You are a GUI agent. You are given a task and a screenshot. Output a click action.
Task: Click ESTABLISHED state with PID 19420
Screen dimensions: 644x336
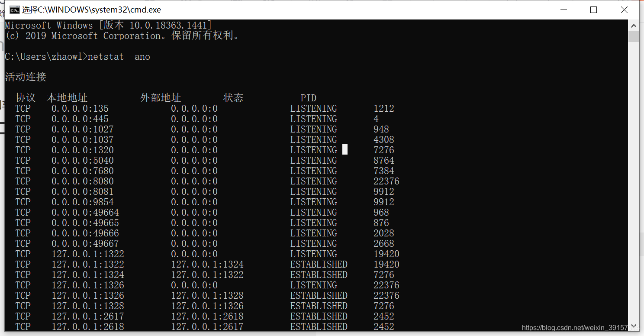[x=319, y=264]
